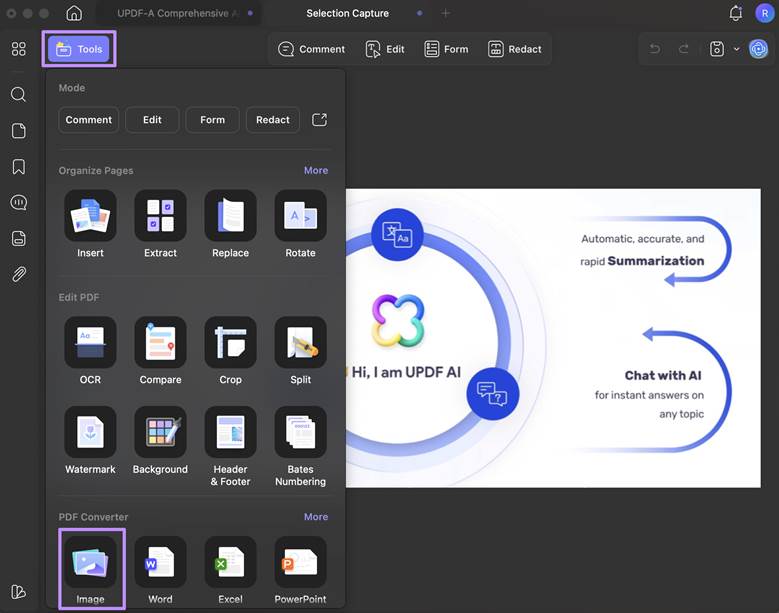The width and height of the screenshot is (779, 613).
Task: Open the comments list icon in sidebar
Action: pos(18,202)
